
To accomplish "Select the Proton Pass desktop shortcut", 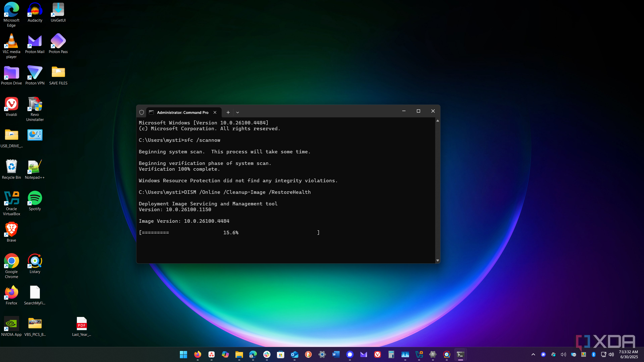I will tap(58, 44).
